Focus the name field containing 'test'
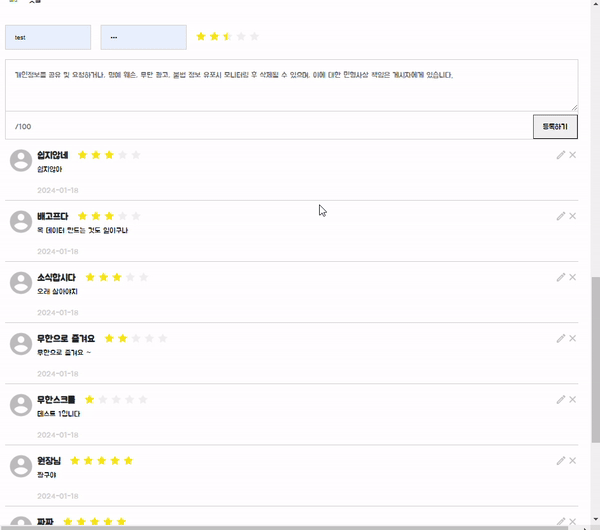Viewport: 600px width, 530px height. pyautogui.click(x=48, y=38)
